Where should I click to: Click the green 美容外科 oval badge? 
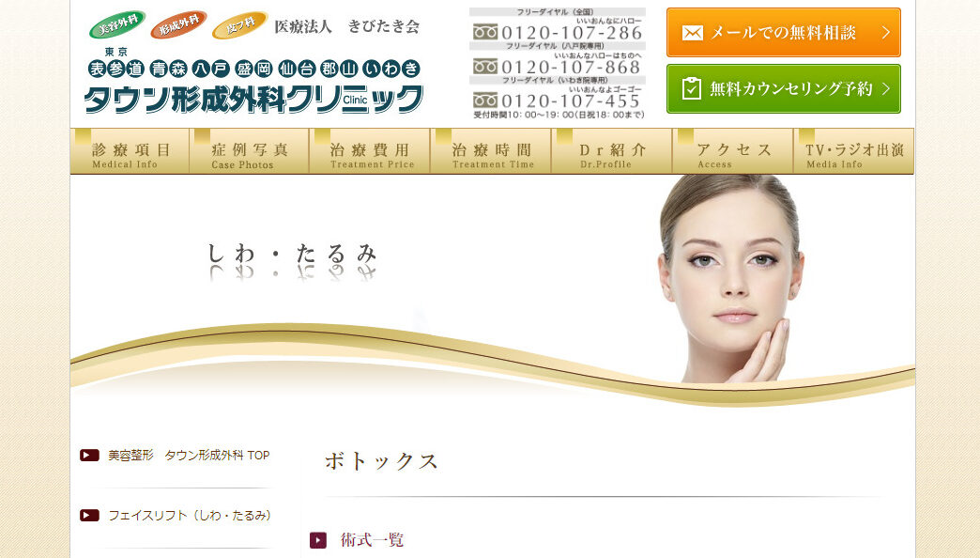pos(117,25)
